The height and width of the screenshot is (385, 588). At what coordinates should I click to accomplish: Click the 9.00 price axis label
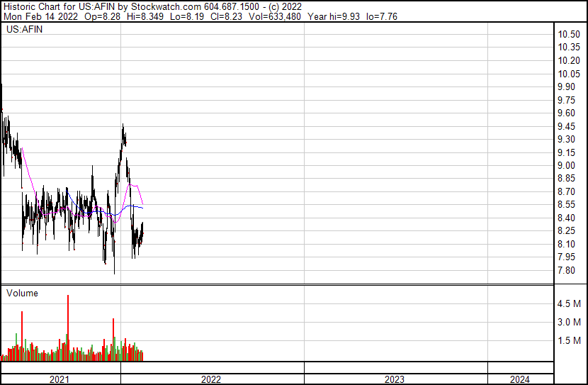(x=566, y=165)
